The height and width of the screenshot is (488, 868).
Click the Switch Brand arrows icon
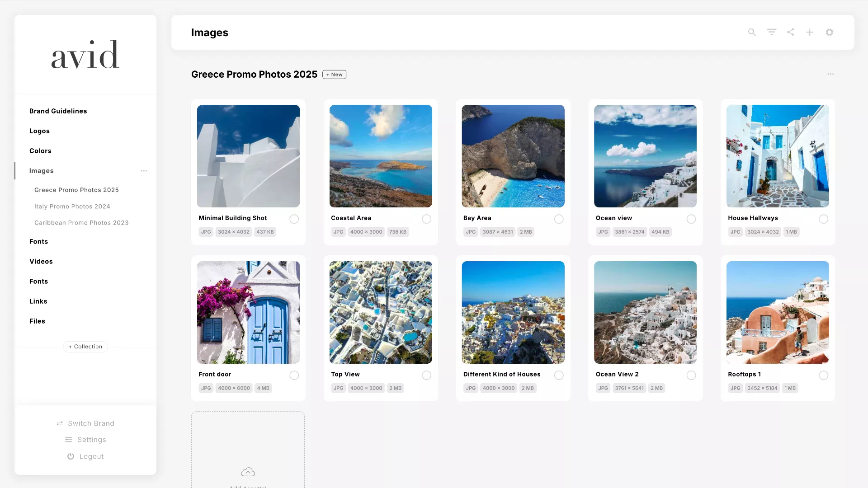coord(60,423)
